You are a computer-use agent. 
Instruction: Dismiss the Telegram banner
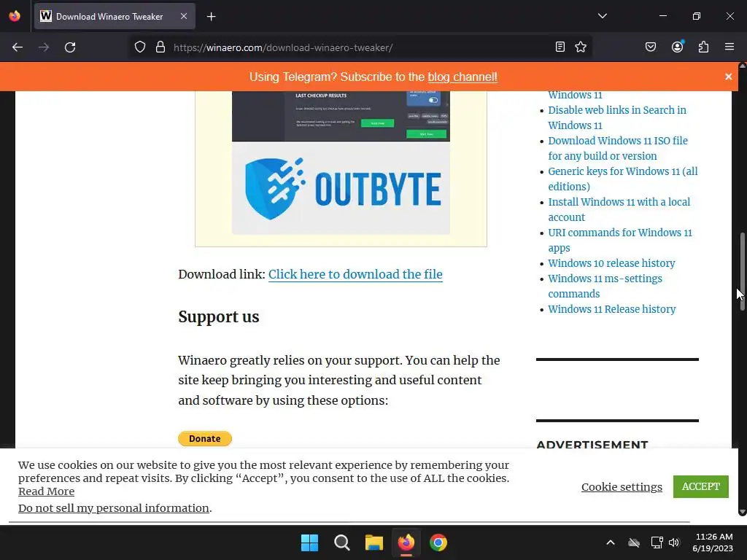[729, 77]
